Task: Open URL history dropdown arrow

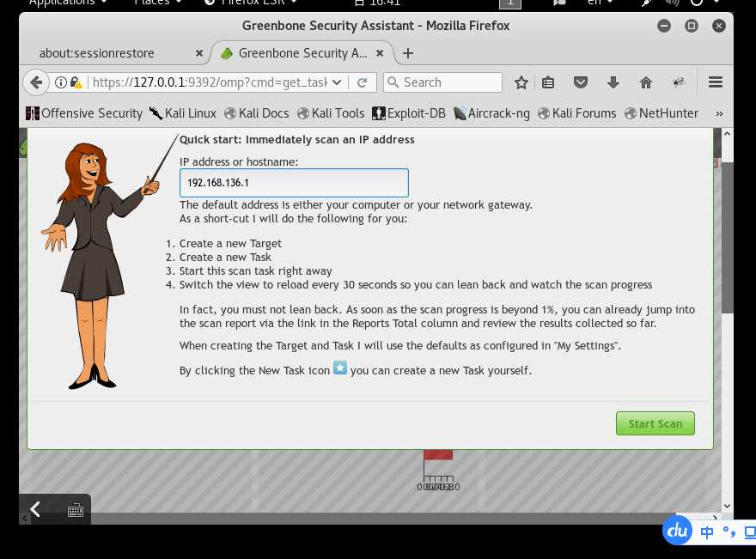Action: point(337,82)
